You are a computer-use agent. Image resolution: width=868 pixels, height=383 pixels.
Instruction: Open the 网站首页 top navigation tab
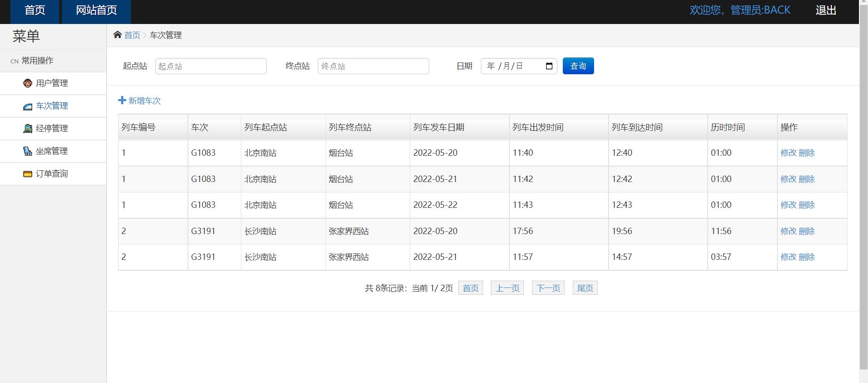(x=96, y=11)
